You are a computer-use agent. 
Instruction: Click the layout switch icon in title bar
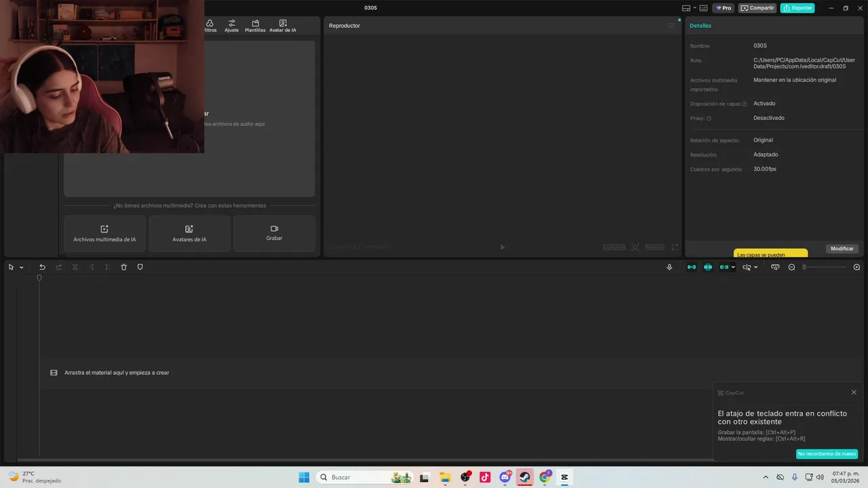pyautogui.click(x=686, y=8)
